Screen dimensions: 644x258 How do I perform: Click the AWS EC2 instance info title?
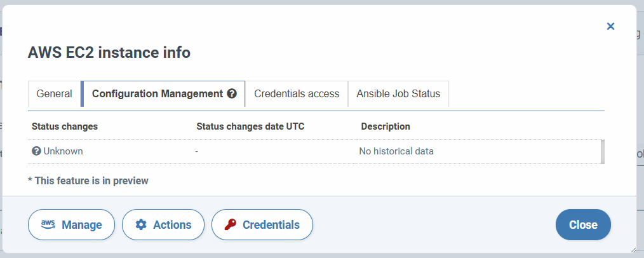pos(109,53)
